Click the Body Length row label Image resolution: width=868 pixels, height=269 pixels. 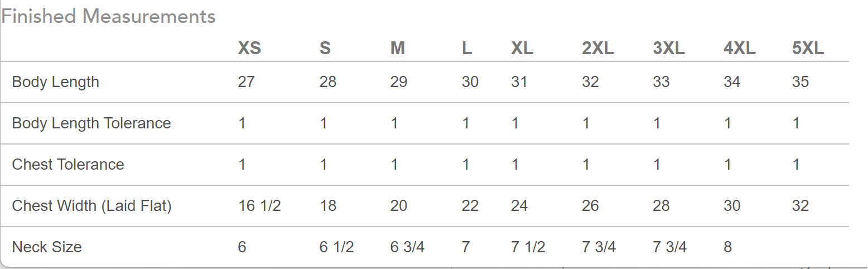click(x=55, y=82)
